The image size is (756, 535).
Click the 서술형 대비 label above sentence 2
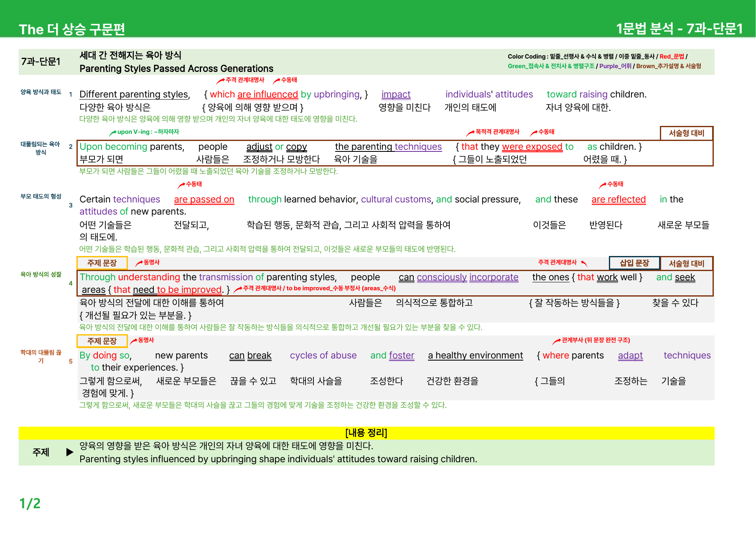[687, 133]
